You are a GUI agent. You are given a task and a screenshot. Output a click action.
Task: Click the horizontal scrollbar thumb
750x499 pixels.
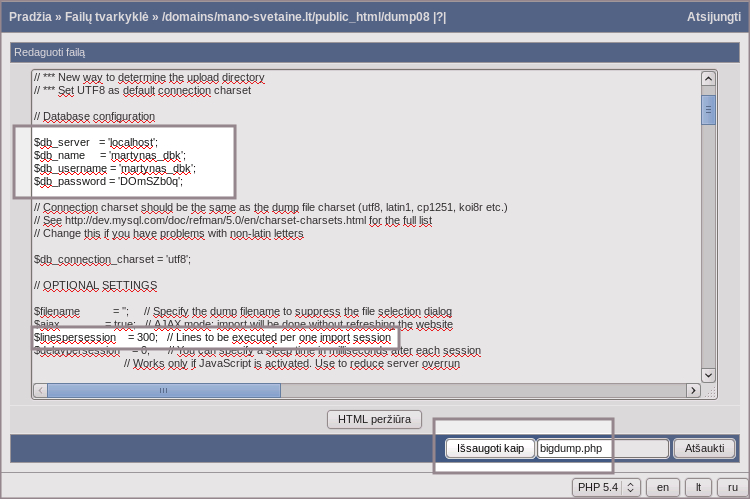pyautogui.click(x=163, y=391)
